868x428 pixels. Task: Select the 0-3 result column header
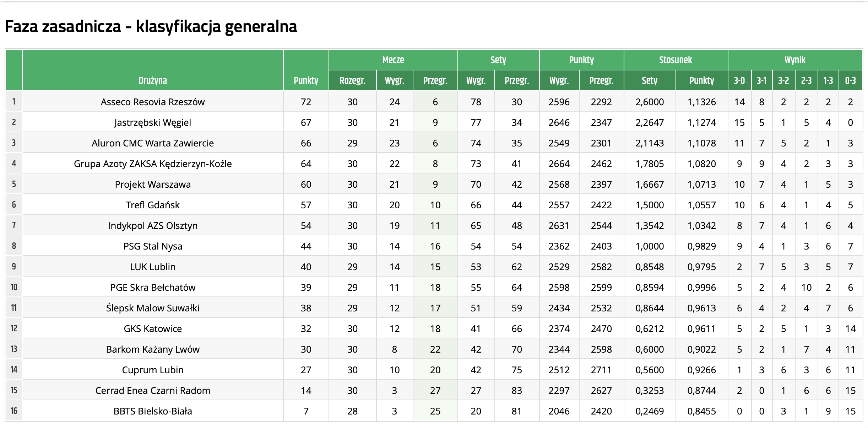point(850,81)
